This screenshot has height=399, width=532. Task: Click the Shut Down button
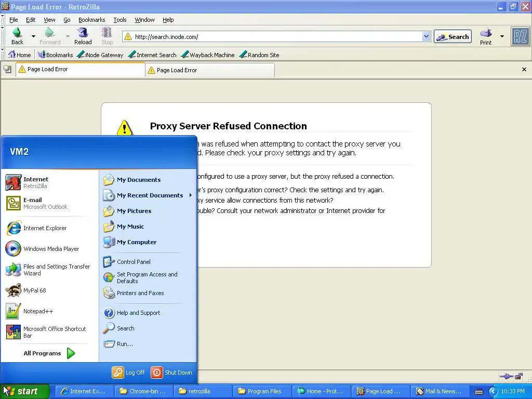pyautogui.click(x=171, y=373)
